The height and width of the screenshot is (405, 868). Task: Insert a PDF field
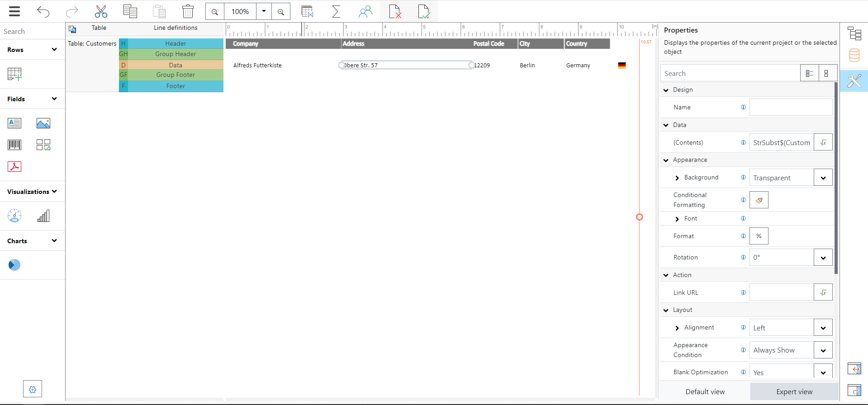coord(14,166)
